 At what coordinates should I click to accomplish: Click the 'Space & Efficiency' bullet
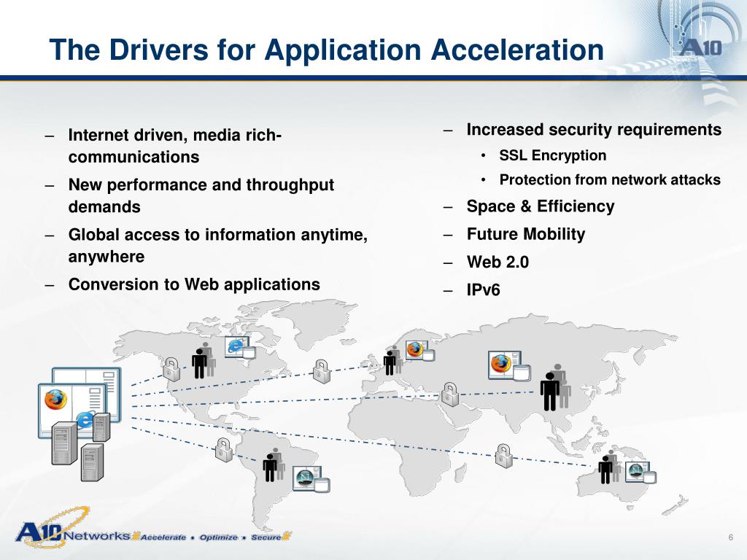tap(541, 206)
